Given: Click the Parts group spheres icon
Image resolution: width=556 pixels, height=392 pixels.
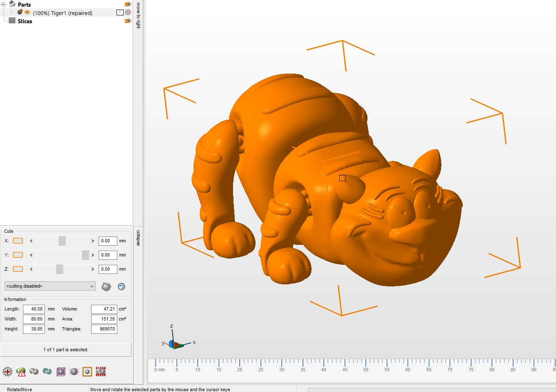Looking at the screenshot, I should pos(12,4).
